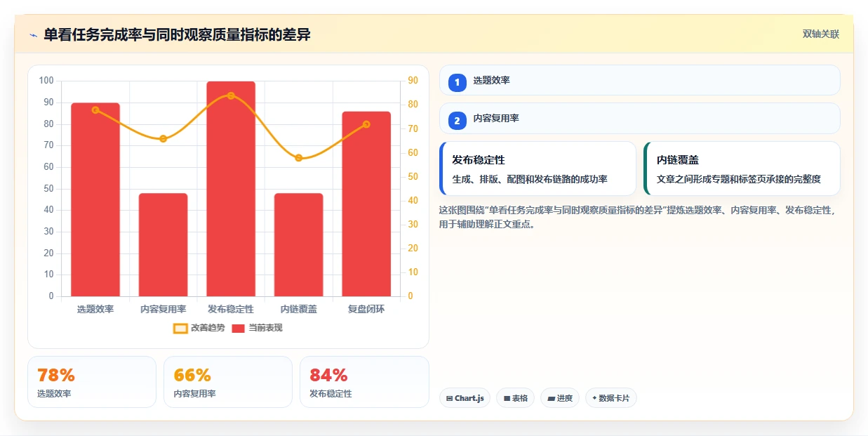This screenshot has width=868, height=436.
Task: Click the 发布稳定性 red bar
Action: (x=231, y=189)
